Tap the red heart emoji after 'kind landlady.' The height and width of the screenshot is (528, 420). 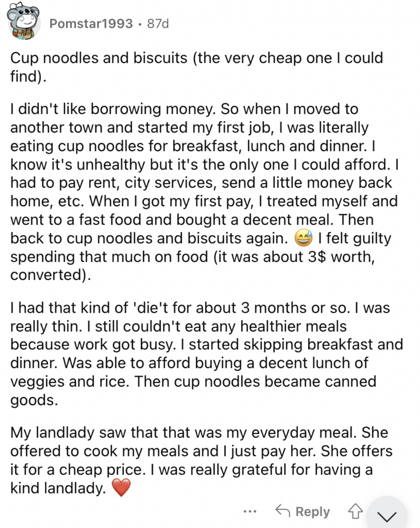click(121, 488)
